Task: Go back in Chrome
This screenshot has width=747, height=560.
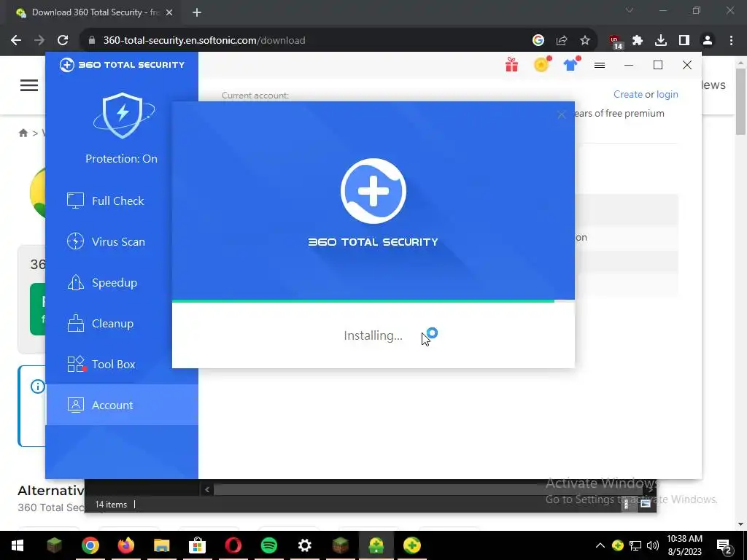Action: pos(16,41)
